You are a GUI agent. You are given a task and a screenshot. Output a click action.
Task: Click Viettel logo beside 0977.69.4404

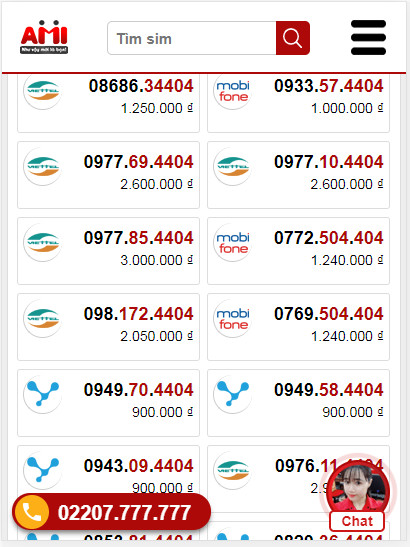pos(43,167)
